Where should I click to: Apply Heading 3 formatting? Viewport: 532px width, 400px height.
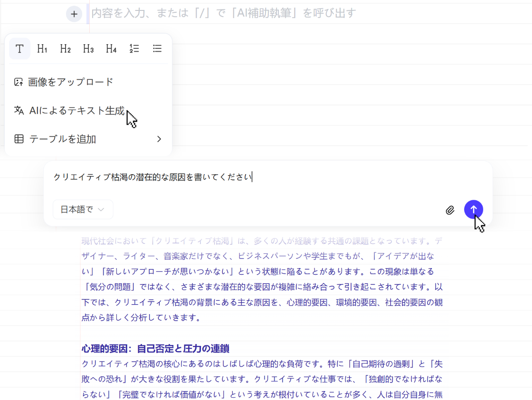pos(87,48)
